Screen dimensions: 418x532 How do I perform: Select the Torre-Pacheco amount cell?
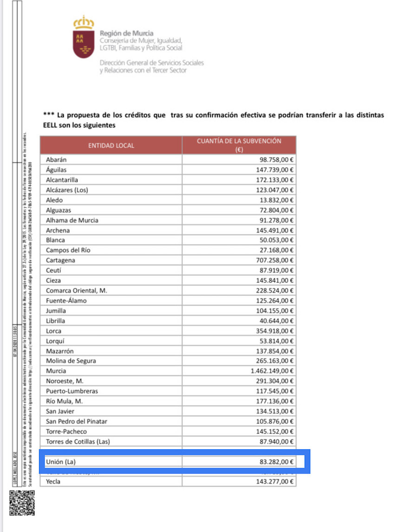pos(275,431)
